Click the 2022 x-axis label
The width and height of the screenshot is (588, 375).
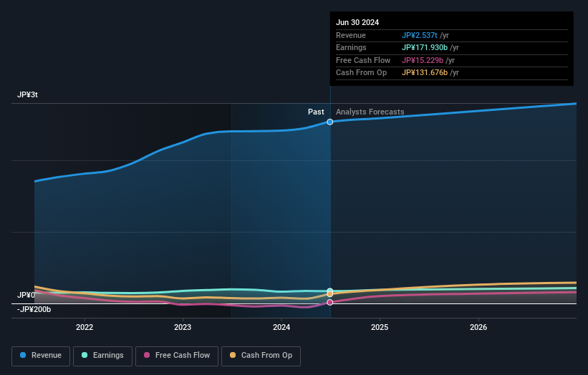(x=85, y=327)
